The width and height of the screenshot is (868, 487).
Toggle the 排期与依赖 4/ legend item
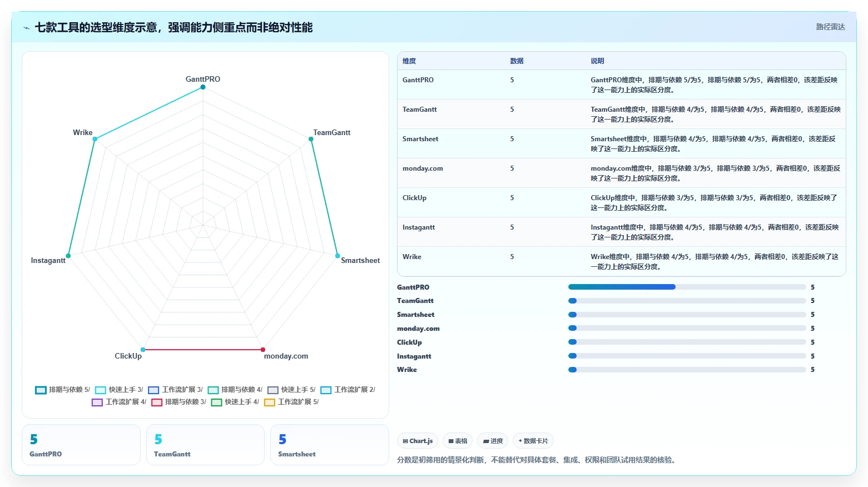pos(235,390)
